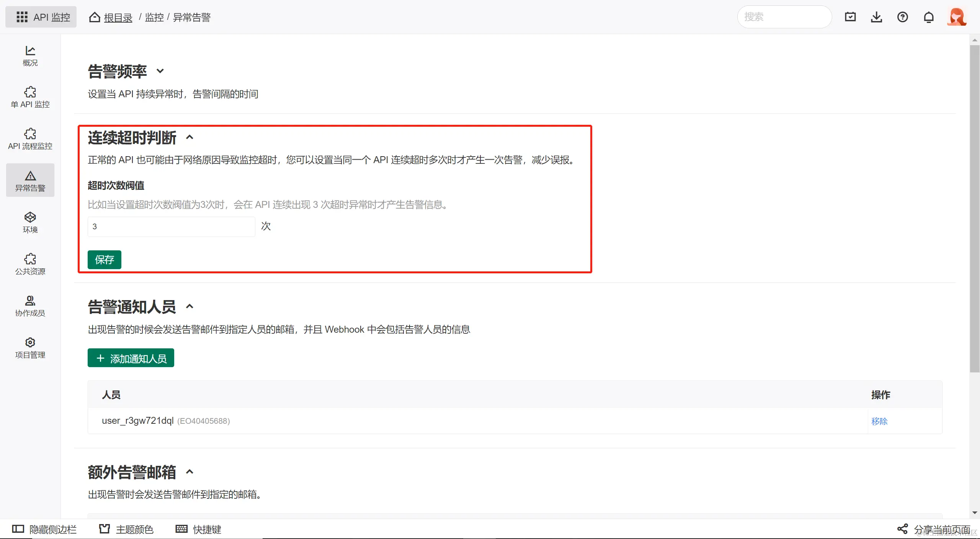Screen dimensions: 980x539
Task: Click 移除 link for user_r3gw721dql
Action: (879, 421)
